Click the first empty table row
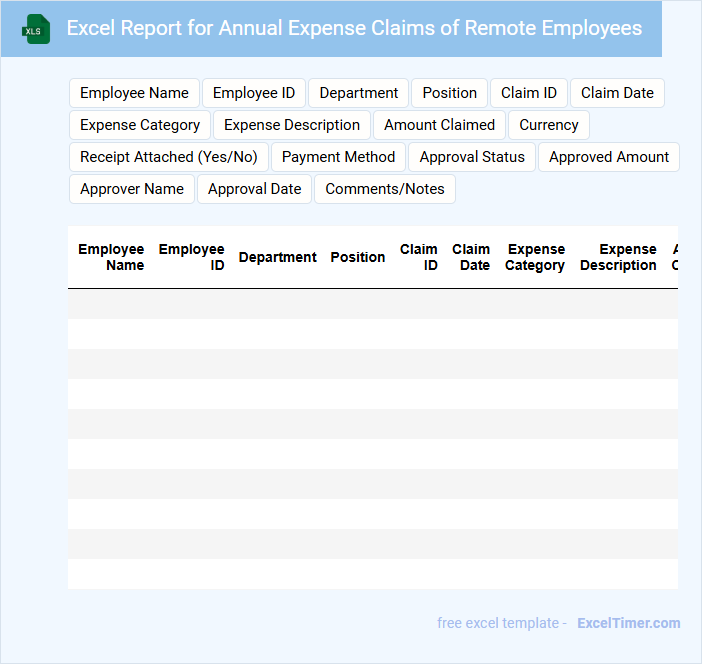Screen dimensions: 702x664 (x=372, y=304)
